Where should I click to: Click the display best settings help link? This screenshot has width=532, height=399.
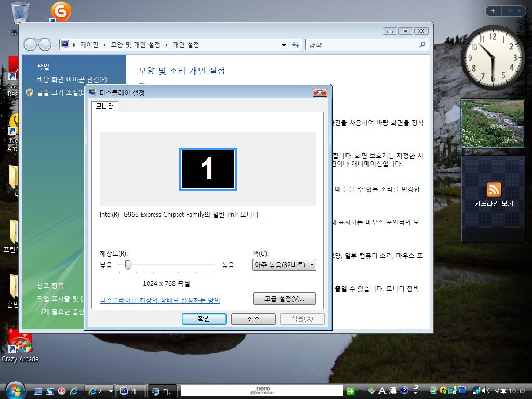[x=160, y=300]
